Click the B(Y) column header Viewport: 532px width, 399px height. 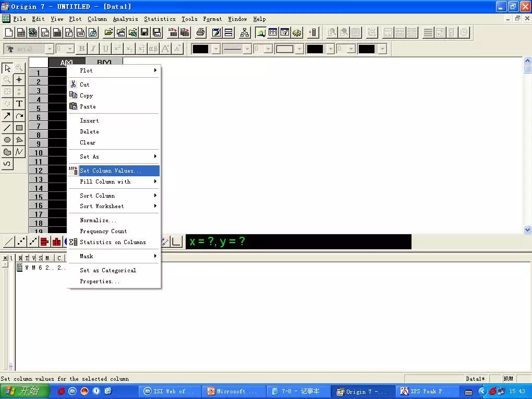click(104, 62)
